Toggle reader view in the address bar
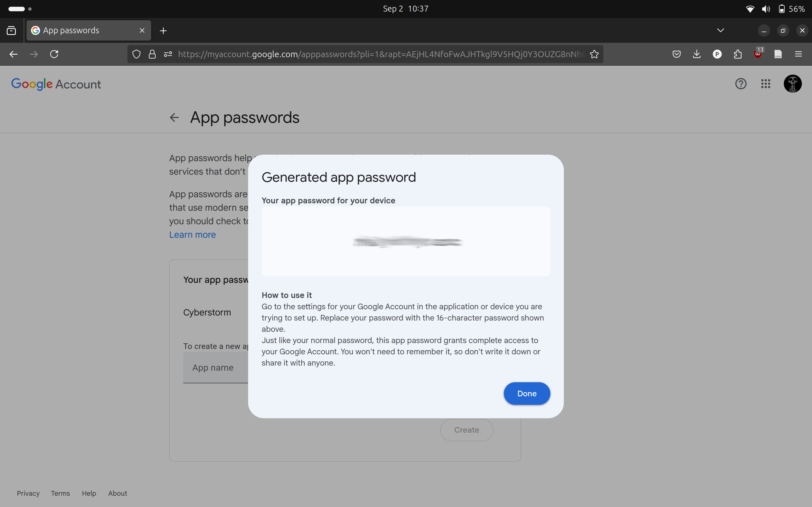Viewport: 812px width, 507px height. coord(778,54)
